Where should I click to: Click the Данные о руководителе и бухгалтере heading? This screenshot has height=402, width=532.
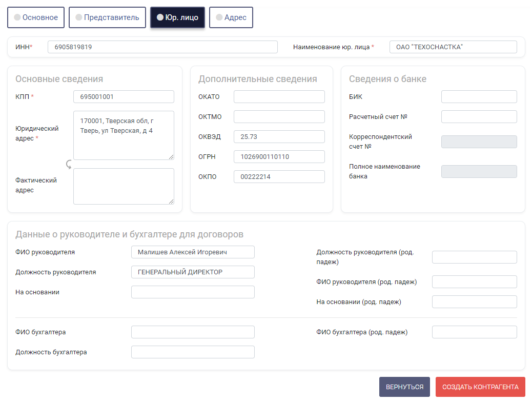click(129, 234)
